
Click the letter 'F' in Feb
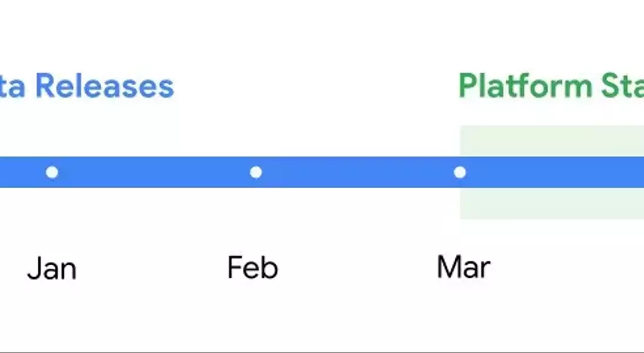click(x=235, y=268)
